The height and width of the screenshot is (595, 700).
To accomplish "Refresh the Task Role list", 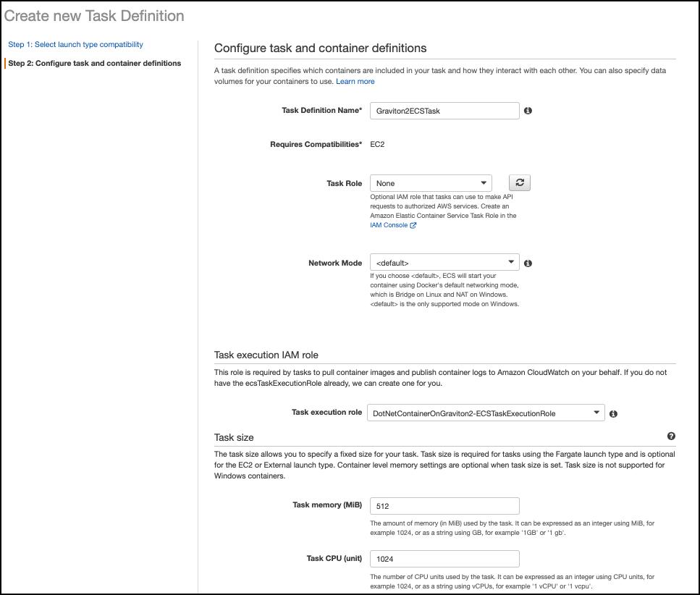I will pyautogui.click(x=520, y=182).
